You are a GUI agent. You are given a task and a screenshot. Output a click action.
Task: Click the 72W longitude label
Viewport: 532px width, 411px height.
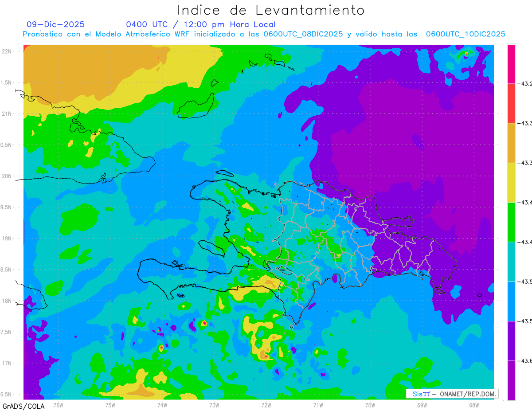[266, 405]
